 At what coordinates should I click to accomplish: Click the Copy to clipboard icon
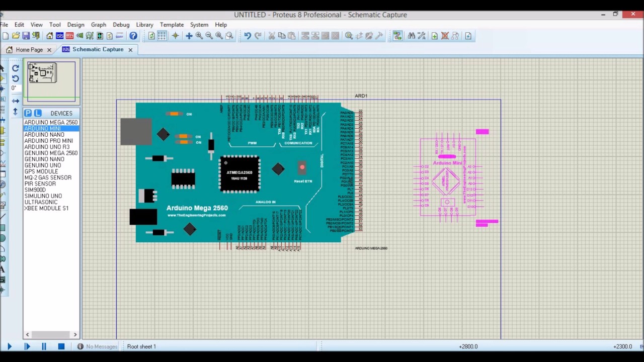pos(282,36)
